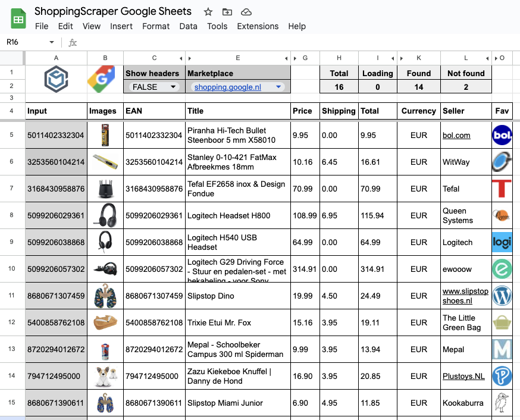
Task: Open the Help menu
Action: (297, 26)
